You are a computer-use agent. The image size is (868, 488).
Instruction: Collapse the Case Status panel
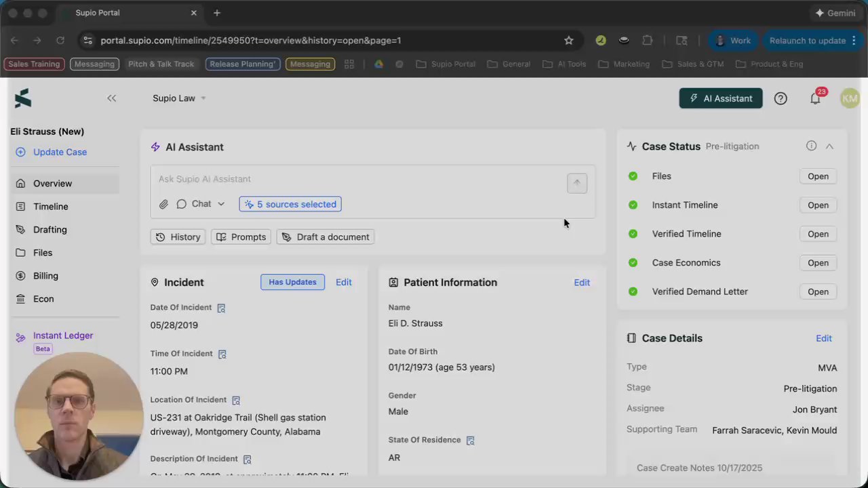pyautogui.click(x=829, y=146)
